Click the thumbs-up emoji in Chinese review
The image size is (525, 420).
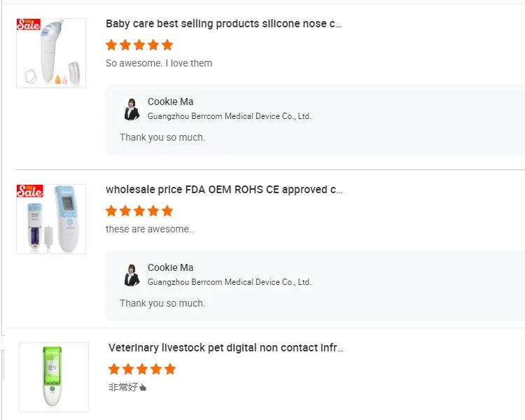[x=143, y=387]
